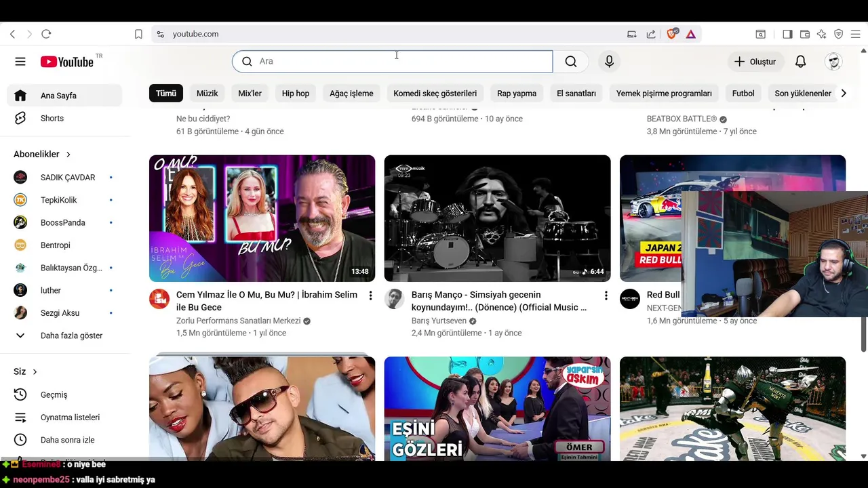Reload the page in browser

point(46,34)
